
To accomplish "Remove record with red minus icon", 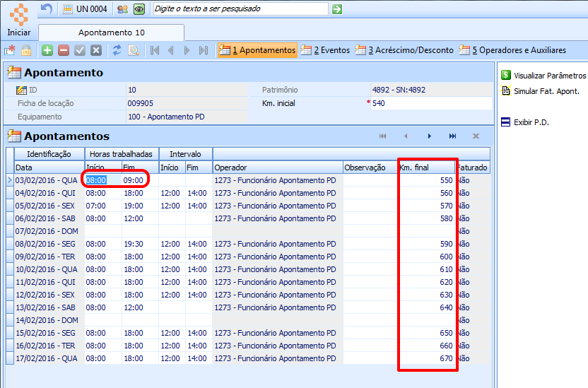I will coord(64,50).
